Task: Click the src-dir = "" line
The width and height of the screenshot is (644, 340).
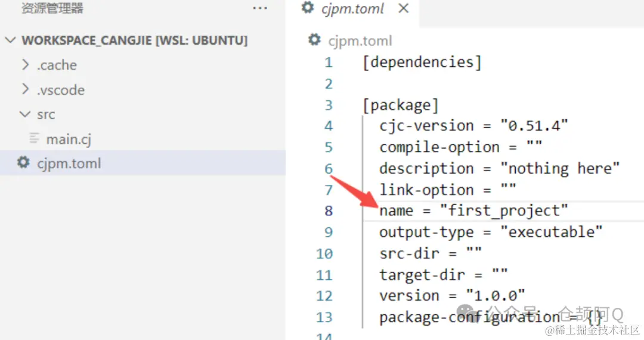Action: click(x=431, y=254)
